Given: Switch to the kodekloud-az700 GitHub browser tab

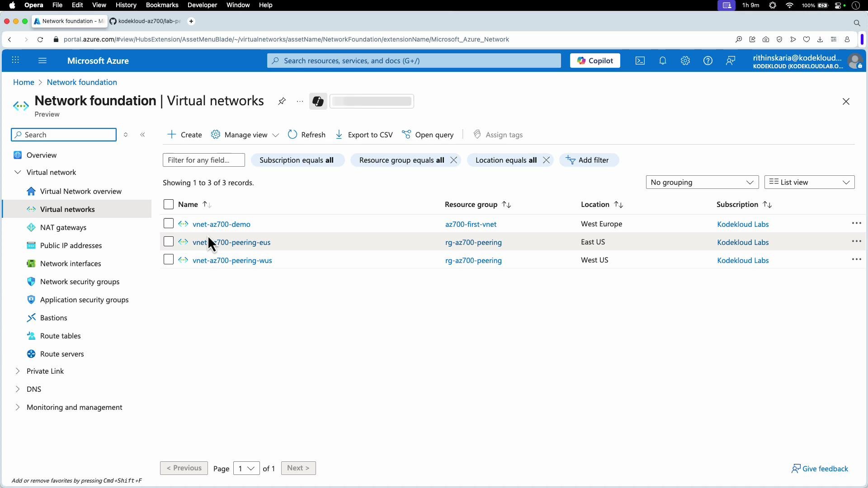Looking at the screenshot, I should coord(146,21).
